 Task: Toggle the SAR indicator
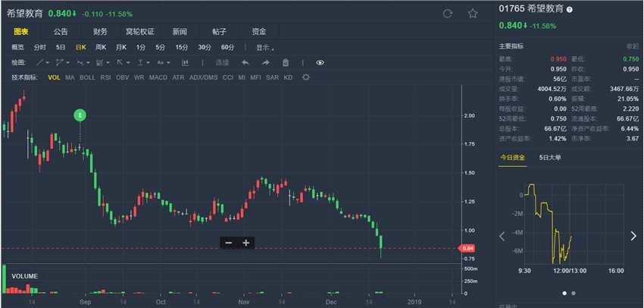(272, 77)
